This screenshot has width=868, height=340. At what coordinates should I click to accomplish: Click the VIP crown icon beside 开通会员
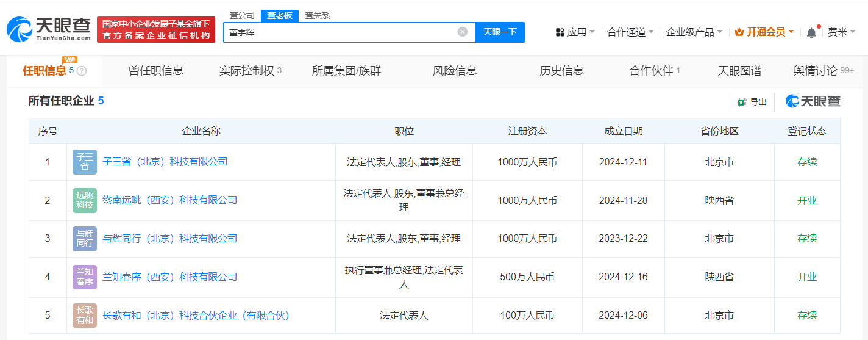(x=739, y=32)
